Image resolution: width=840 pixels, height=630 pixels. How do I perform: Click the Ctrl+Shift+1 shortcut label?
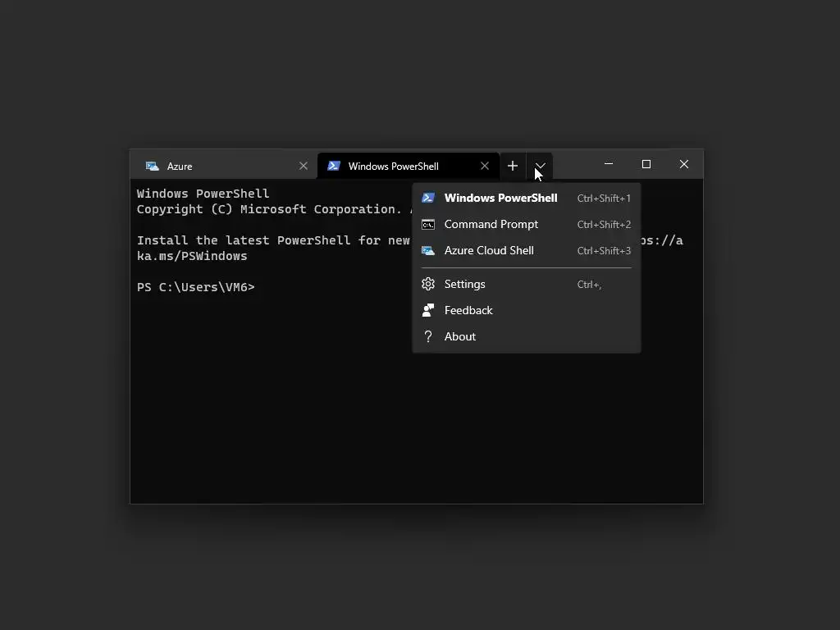click(x=604, y=199)
